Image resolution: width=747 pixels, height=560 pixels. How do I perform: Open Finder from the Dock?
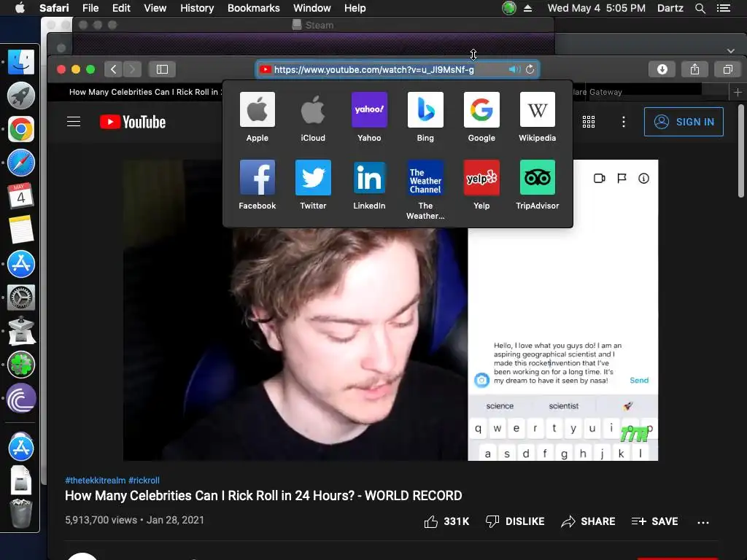(21, 62)
